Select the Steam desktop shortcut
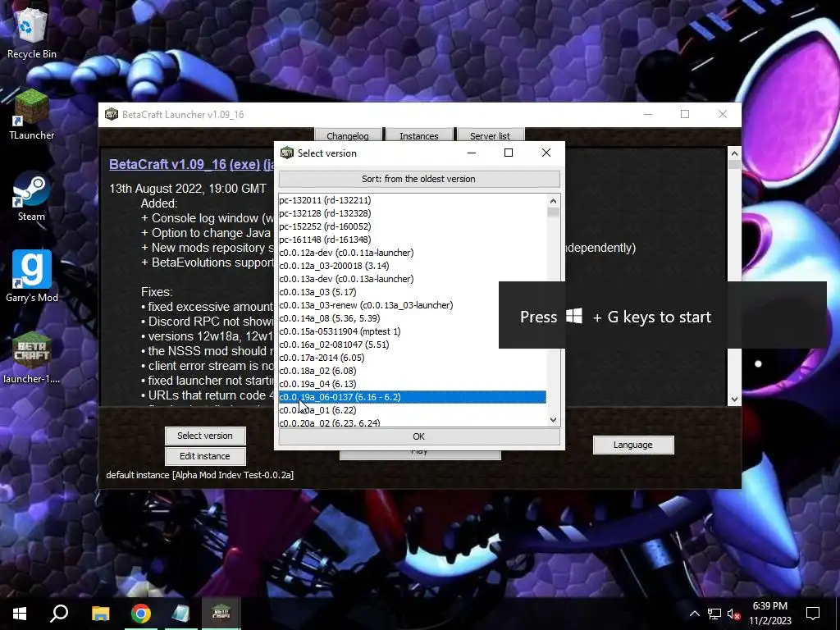 point(32,196)
